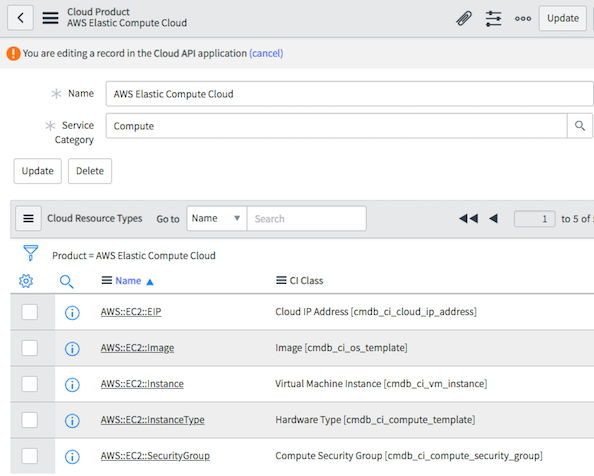Tick the AWS::EC2::SecurityGroup row checkbox
The image size is (594, 476).
[30, 456]
